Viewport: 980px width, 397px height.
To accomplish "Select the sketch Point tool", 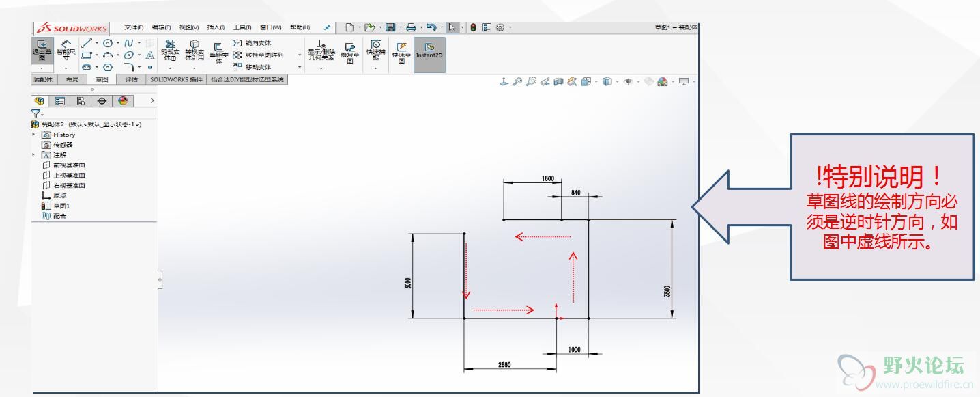I will tap(149, 67).
